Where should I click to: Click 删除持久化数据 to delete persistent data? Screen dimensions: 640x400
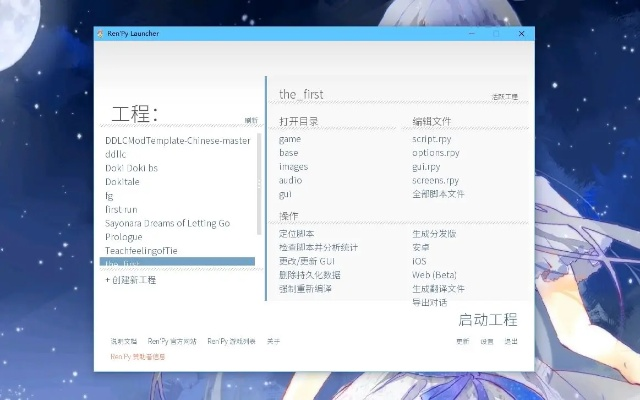pyautogui.click(x=310, y=275)
